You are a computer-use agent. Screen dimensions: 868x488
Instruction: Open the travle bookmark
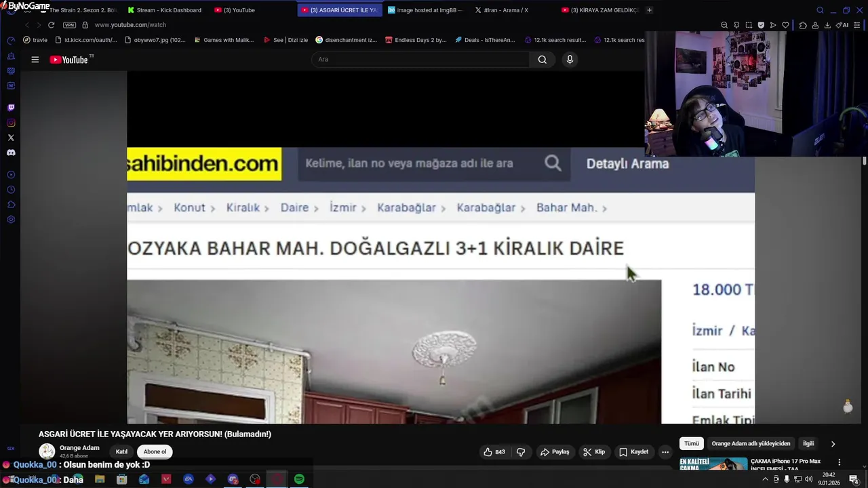point(35,40)
